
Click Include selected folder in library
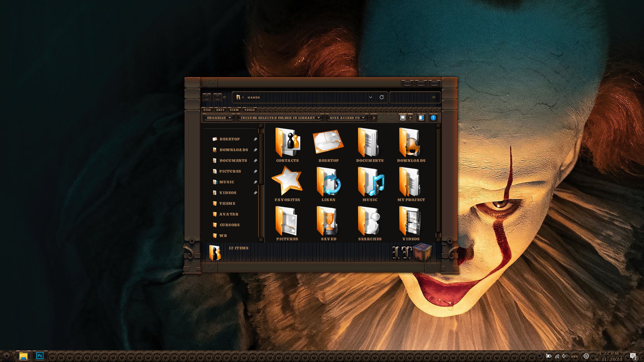pyautogui.click(x=280, y=118)
